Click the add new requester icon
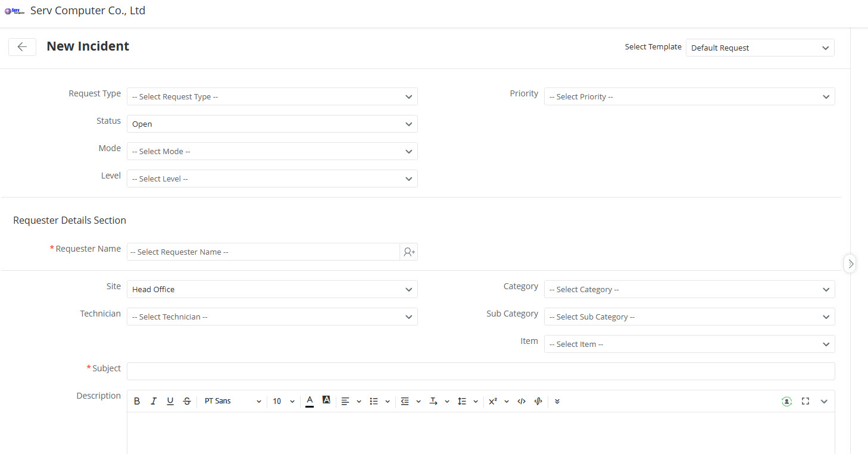This screenshot has height=454, width=868. pyautogui.click(x=409, y=252)
